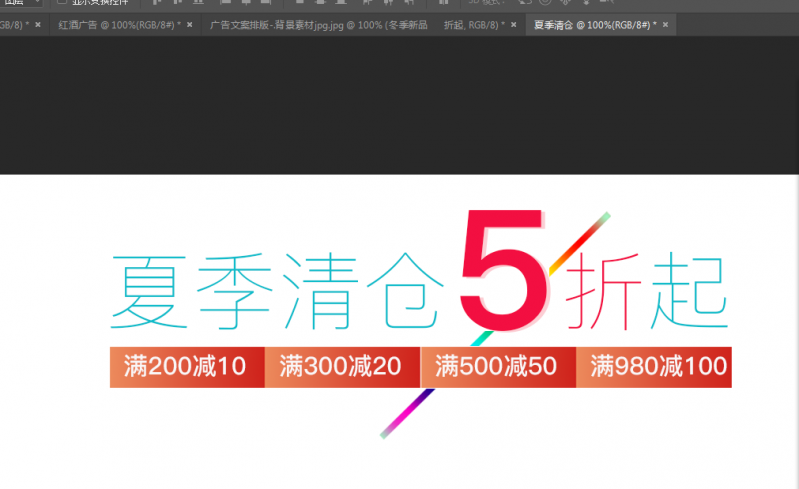Viewport: 799px width, 489px height.
Task: Close the 红酒广告 document tab
Action: (190, 24)
